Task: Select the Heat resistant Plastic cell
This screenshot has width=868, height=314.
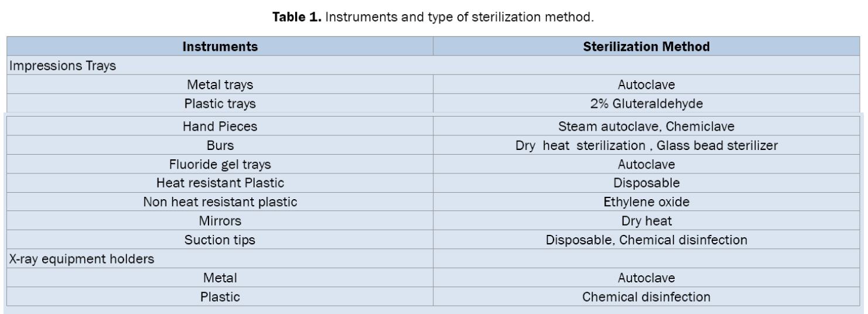Action: [x=220, y=183]
